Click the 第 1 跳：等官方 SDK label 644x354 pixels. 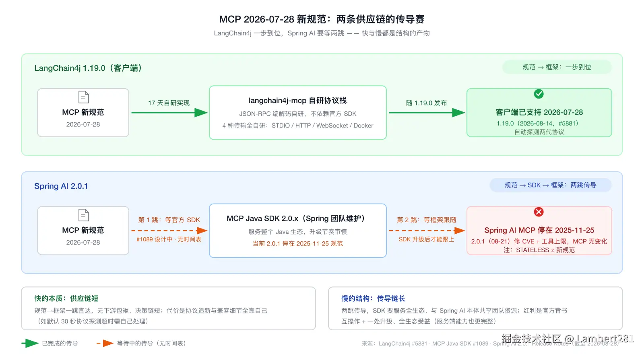click(x=169, y=220)
